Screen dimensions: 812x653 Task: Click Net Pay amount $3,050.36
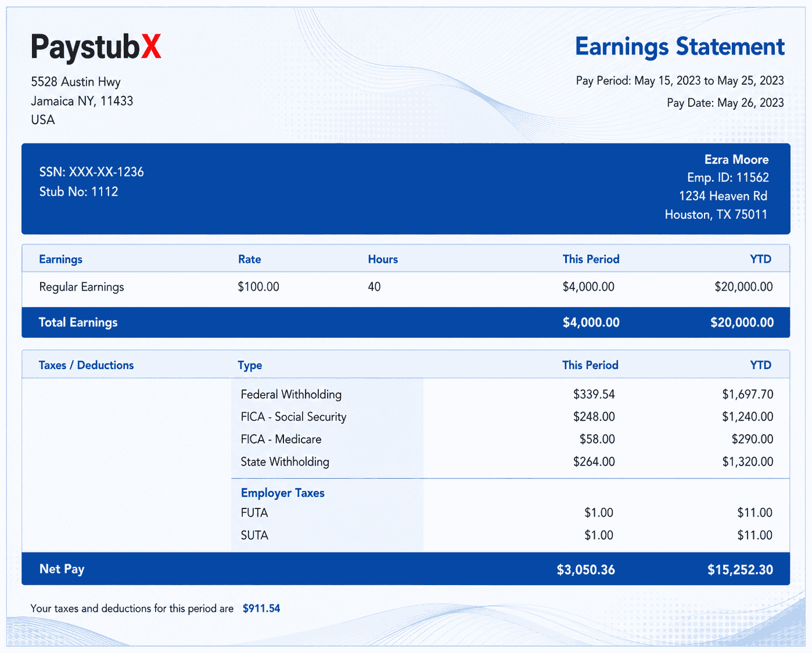tap(585, 570)
